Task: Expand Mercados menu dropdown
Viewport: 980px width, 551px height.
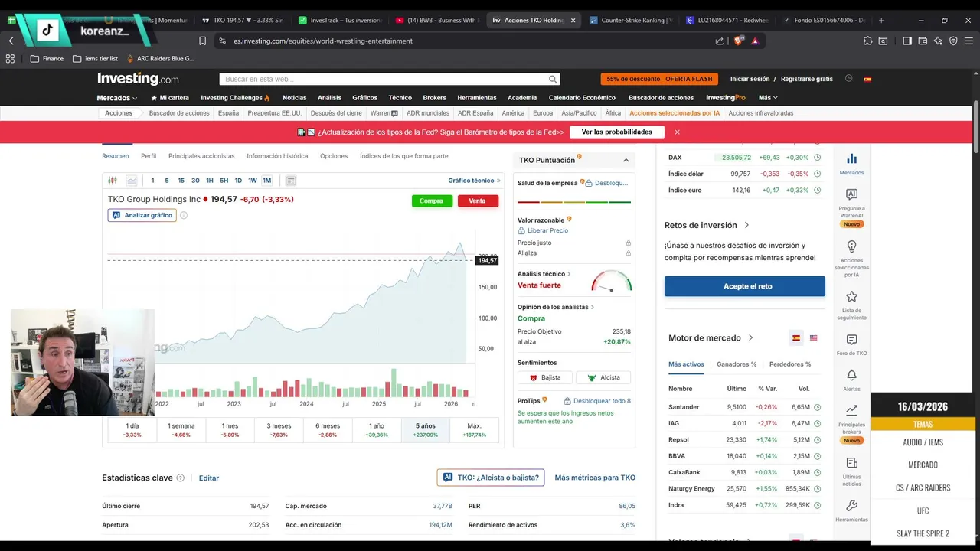Action: click(117, 98)
